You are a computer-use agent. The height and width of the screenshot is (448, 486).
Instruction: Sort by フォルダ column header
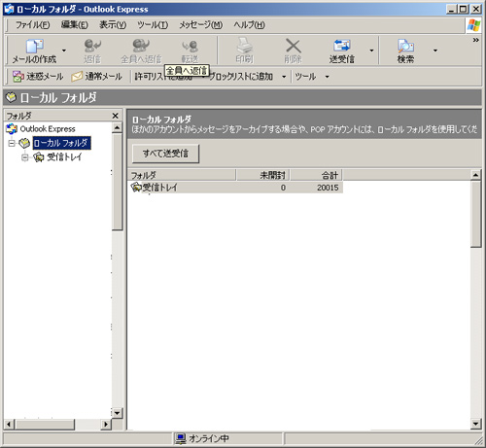[182, 175]
